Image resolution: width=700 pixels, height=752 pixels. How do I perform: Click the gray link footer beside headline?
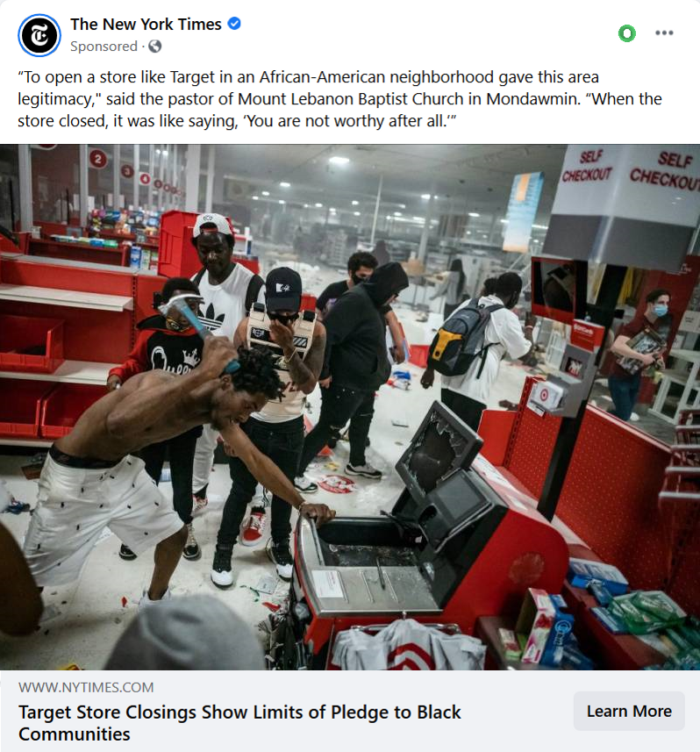[x=350, y=711]
